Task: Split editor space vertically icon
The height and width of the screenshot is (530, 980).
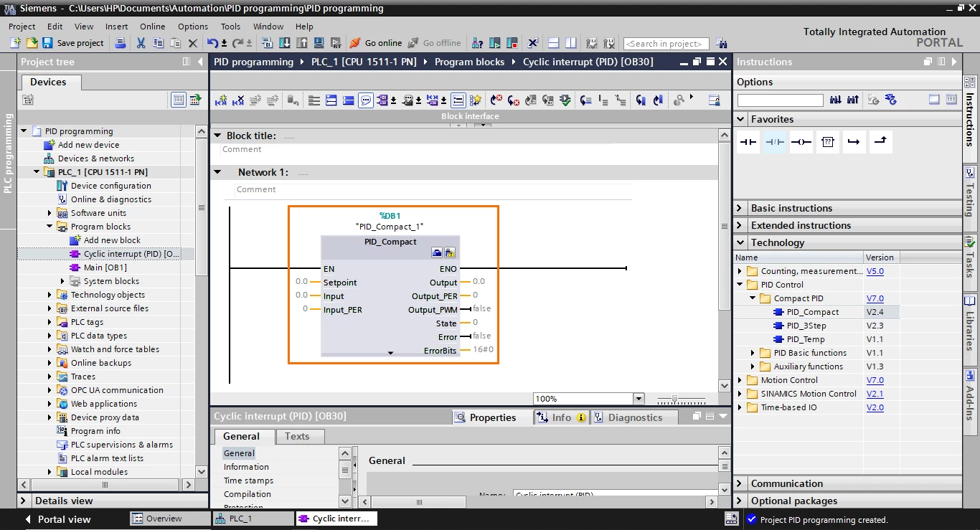Action: pyautogui.click(x=571, y=43)
